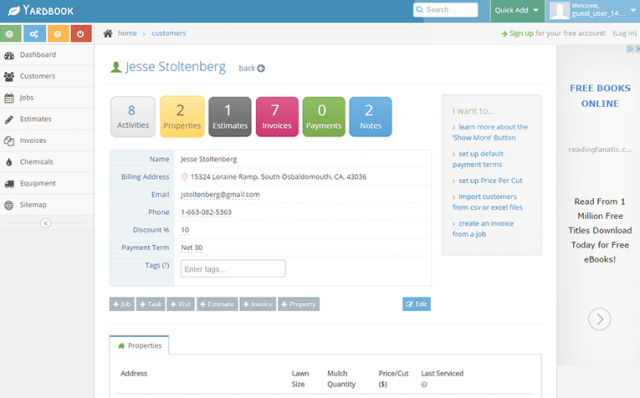This screenshot has height=398, width=640.
Task: Open the 0 Payments tile
Action: coord(324,117)
